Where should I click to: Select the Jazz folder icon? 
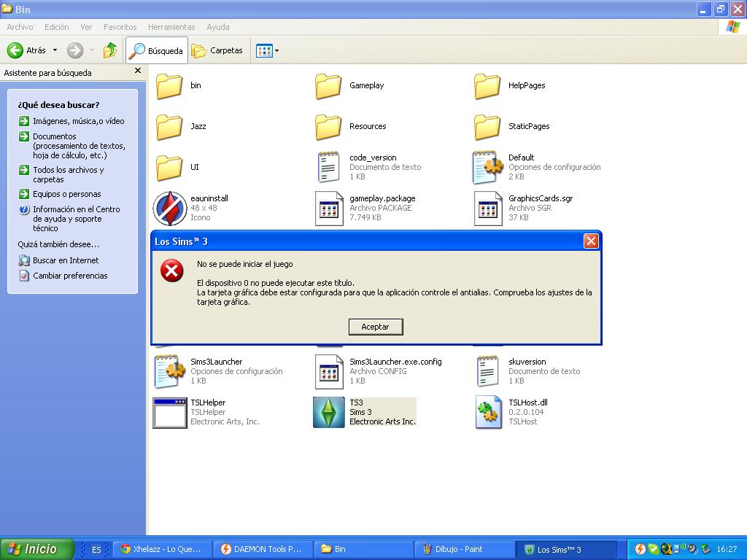pyautogui.click(x=169, y=127)
